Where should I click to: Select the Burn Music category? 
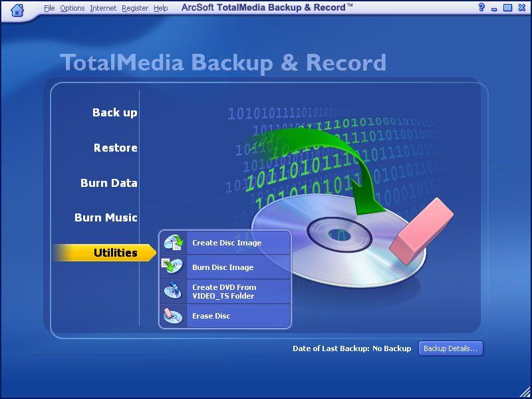(x=106, y=217)
